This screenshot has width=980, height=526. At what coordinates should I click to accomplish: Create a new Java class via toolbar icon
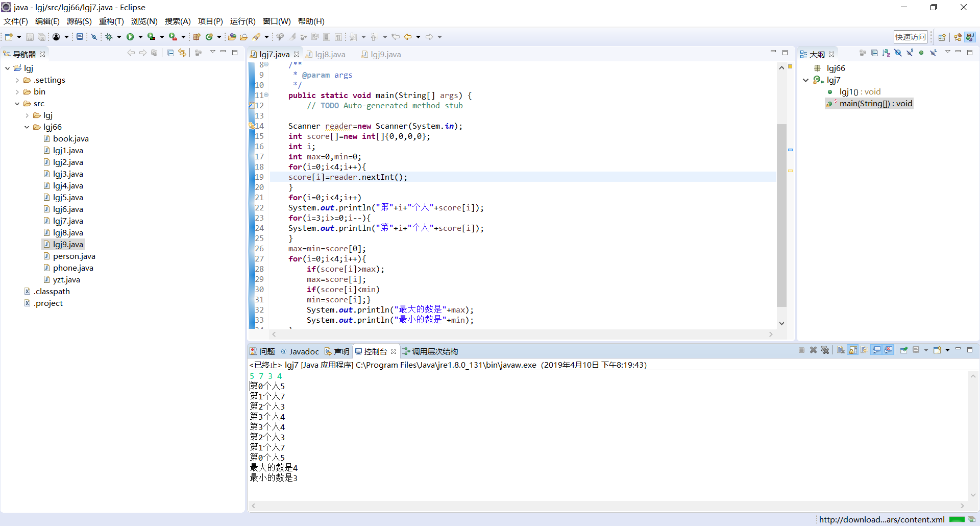(209, 37)
